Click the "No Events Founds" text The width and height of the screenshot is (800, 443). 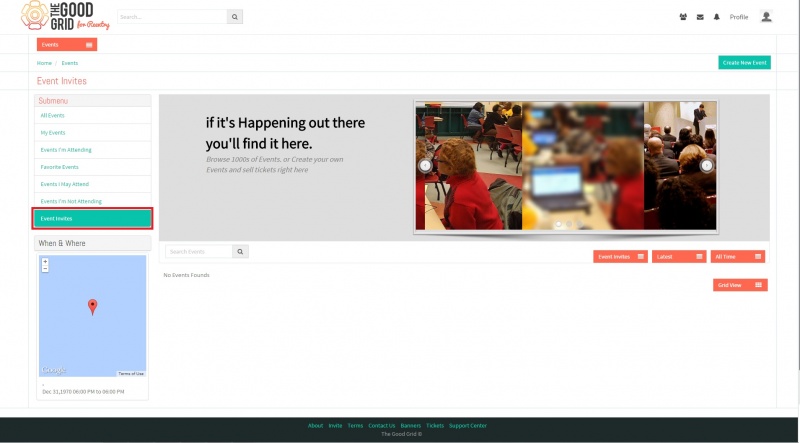186,275
